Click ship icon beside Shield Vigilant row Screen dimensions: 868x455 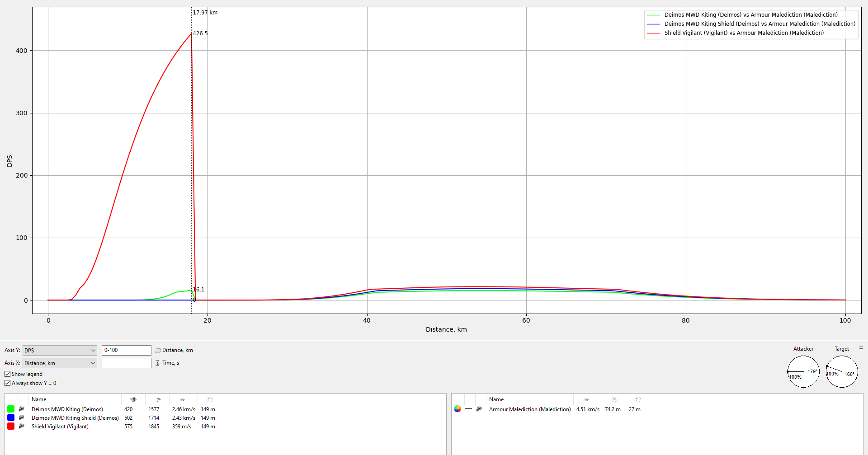(x=21, y=426)
